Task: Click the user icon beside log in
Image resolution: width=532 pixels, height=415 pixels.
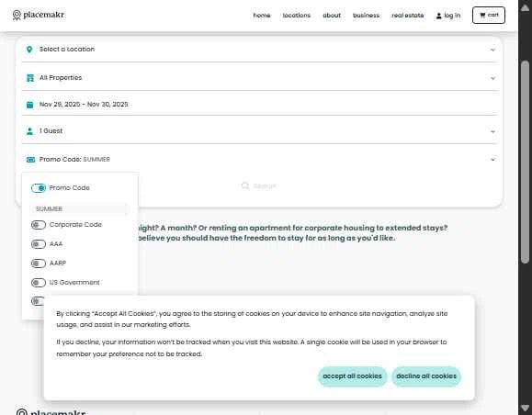Action: pos(438,16)
